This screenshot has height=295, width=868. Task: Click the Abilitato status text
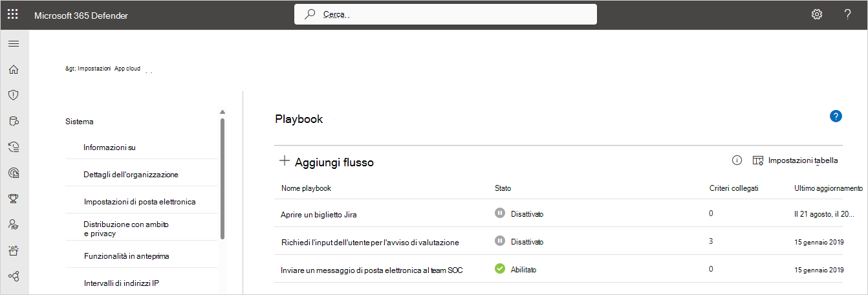pyautogui.click(x=523, y=269)
